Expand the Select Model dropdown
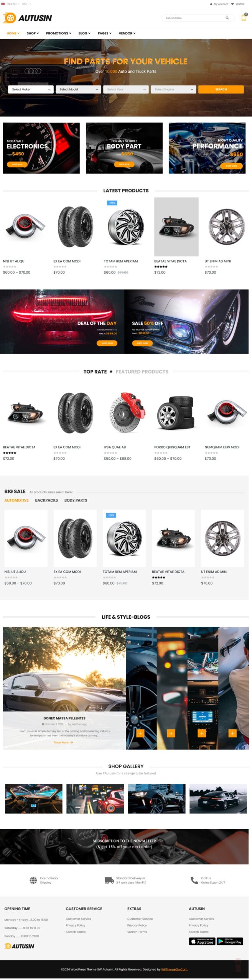 [x=78, y=89]
